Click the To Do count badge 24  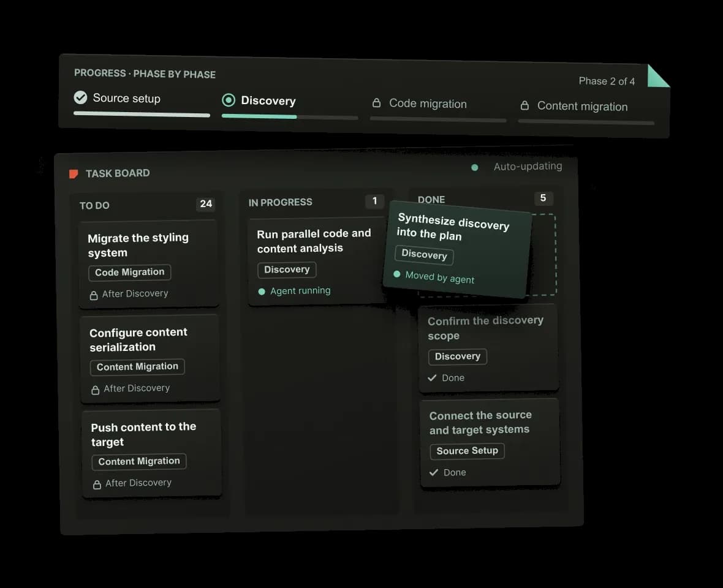tap(206, 204)
